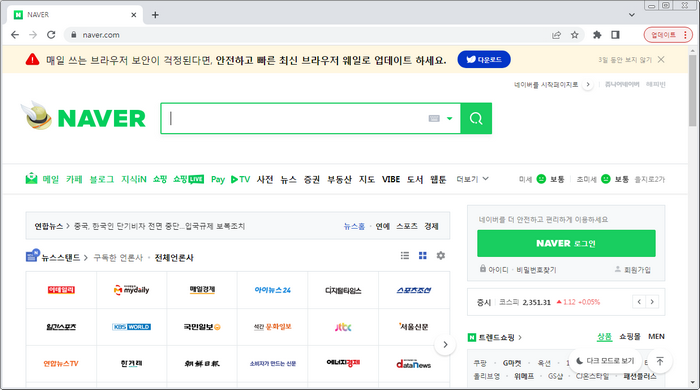Show next stock index with right arrow
Screen dimensions: 700x390
[x=652, y=302]
